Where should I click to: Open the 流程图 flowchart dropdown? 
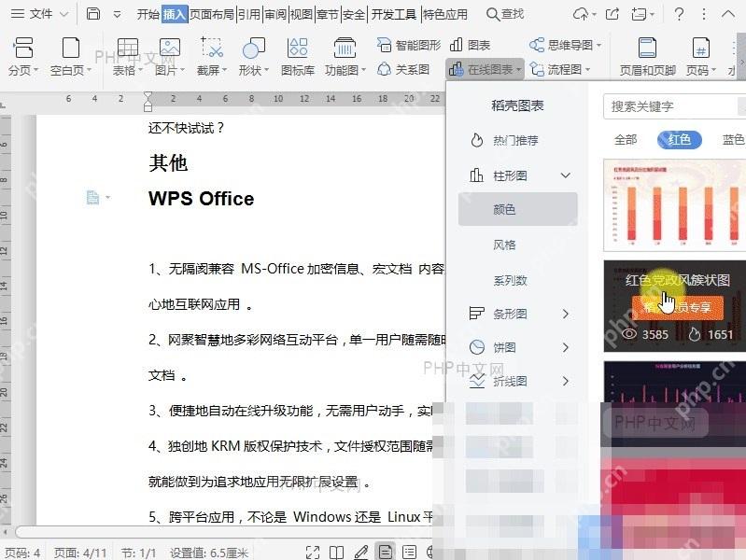tap(560, 69)
